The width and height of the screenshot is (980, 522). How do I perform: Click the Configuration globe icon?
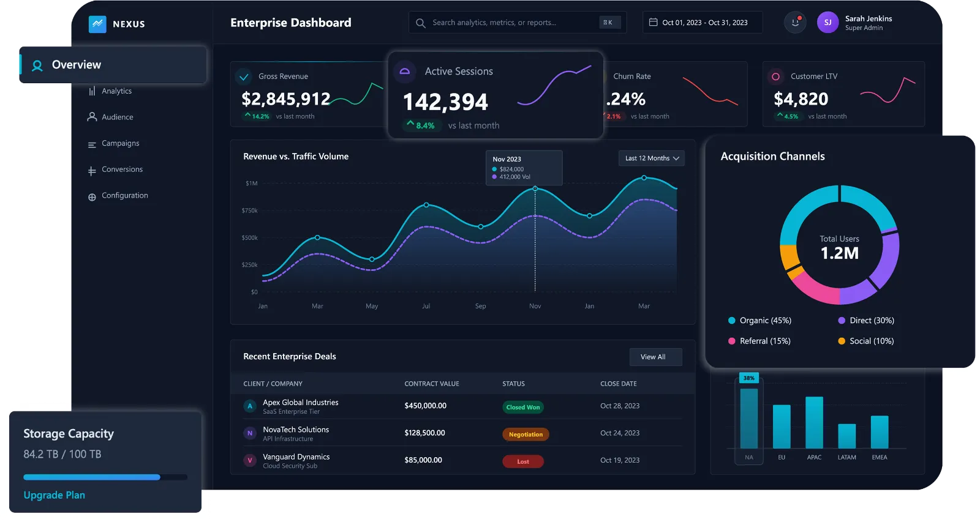click(92, 197)
